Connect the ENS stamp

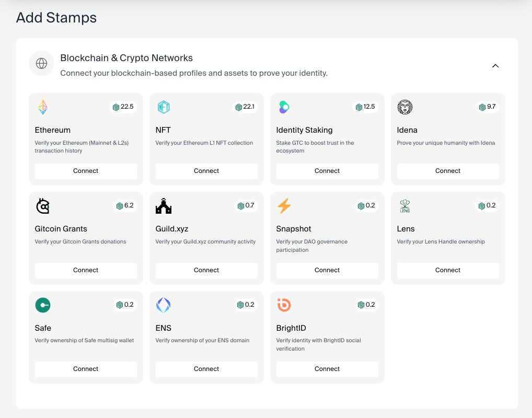tap(206, 369)
